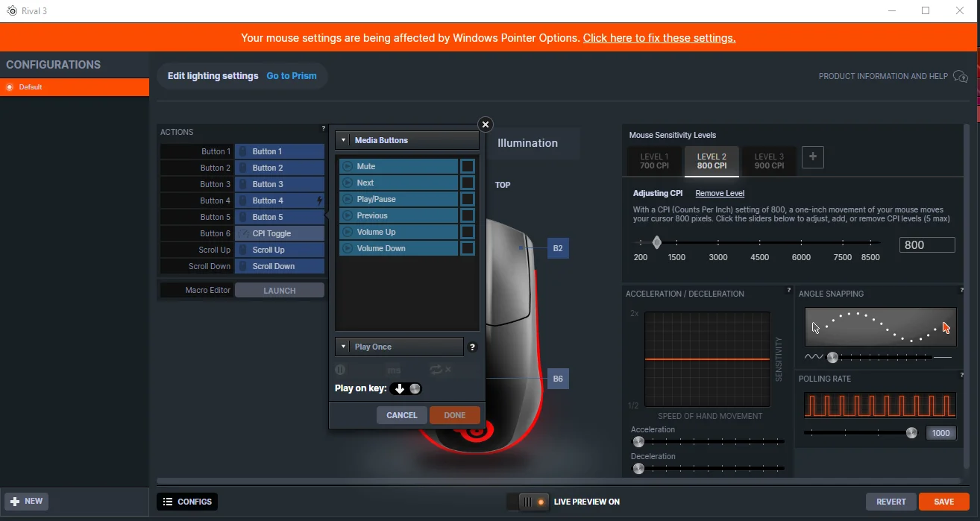Click the CPI slider handle

657,242
